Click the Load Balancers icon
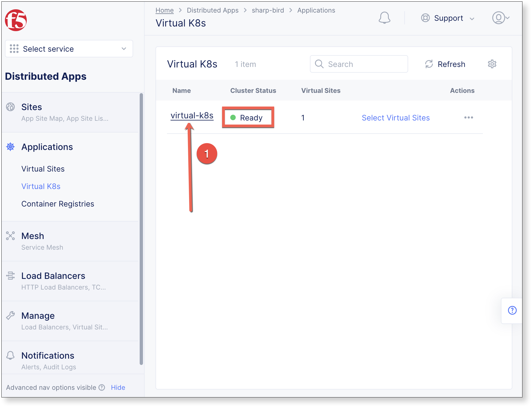Image resolution: width=532 pixels, height=407 pixels. pos(10,276)
